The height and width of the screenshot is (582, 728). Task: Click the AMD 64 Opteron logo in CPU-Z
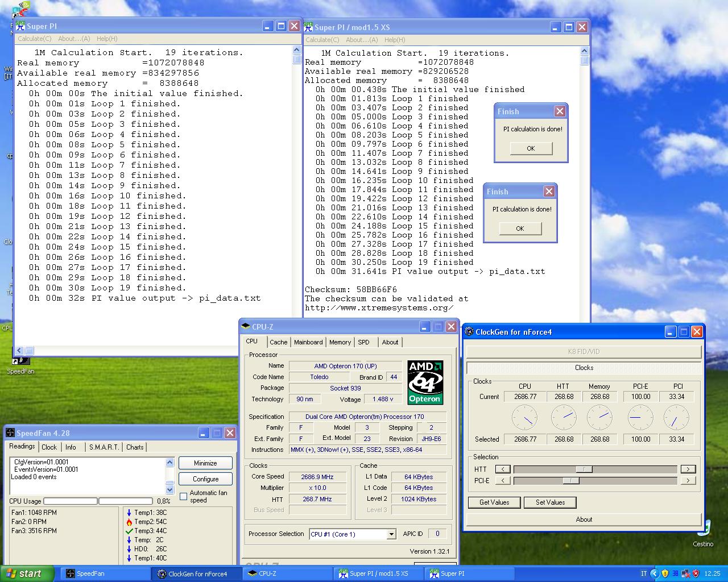[x=425, y=383]
